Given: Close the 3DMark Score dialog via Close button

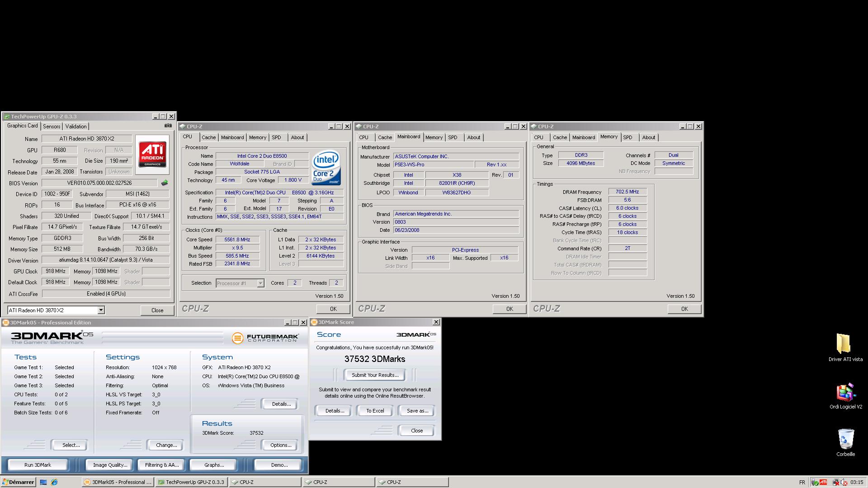Looking at the screenshot, I should 417,431.
